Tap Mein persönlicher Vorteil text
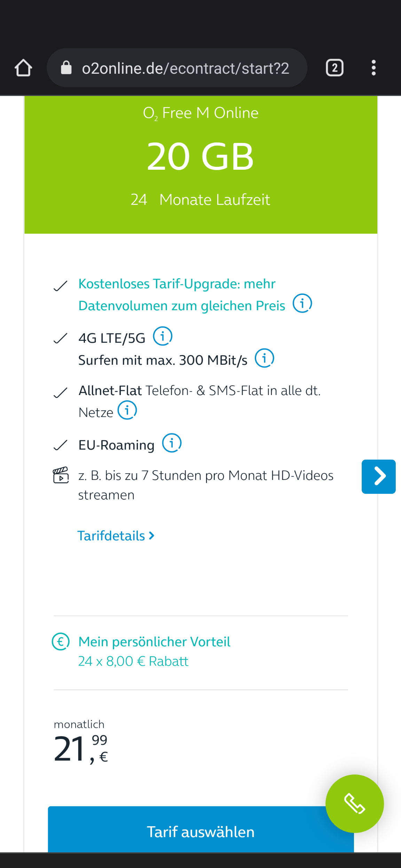 (154, 642)
